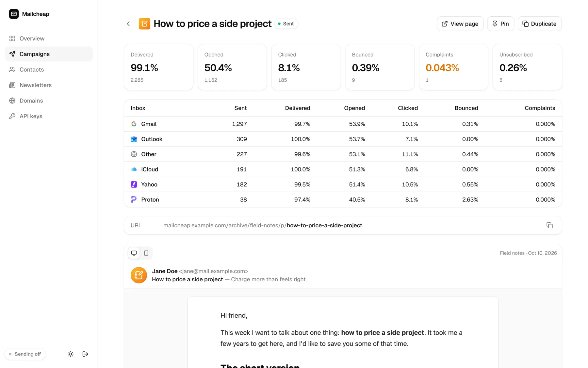Copy the campaign URL with the copy icon

[x=549, y=225]
